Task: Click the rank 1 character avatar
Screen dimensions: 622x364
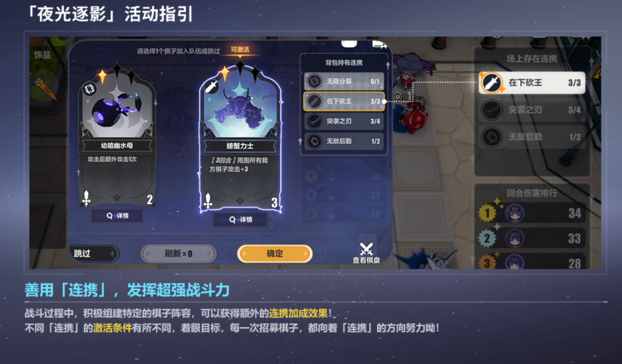Action: point(514,213)
